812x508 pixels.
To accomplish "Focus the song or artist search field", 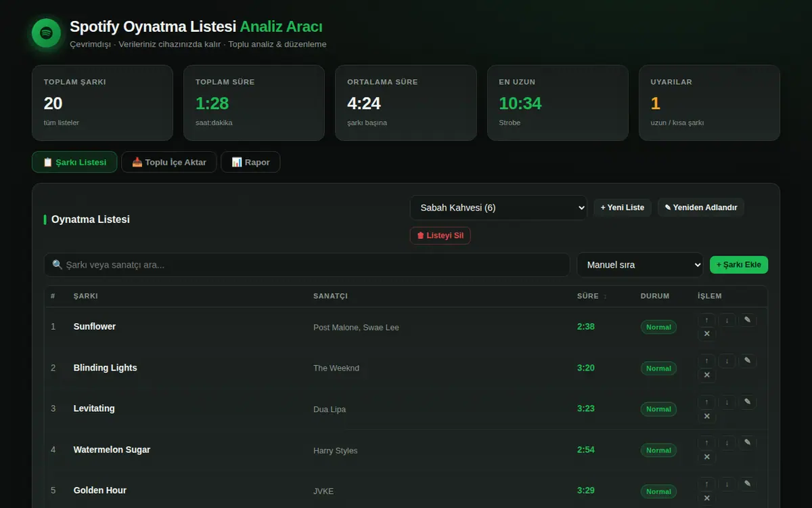I will [x=307, y=265].
